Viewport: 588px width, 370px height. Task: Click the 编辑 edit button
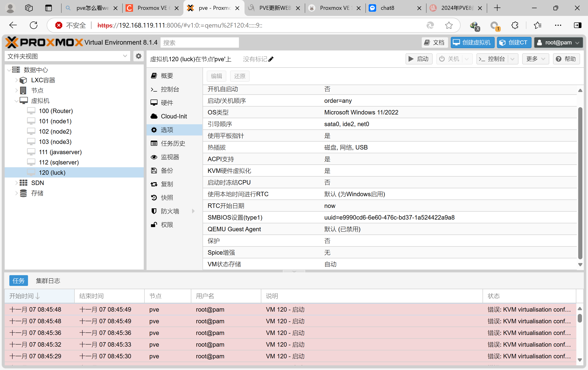[x=216, y=76]
